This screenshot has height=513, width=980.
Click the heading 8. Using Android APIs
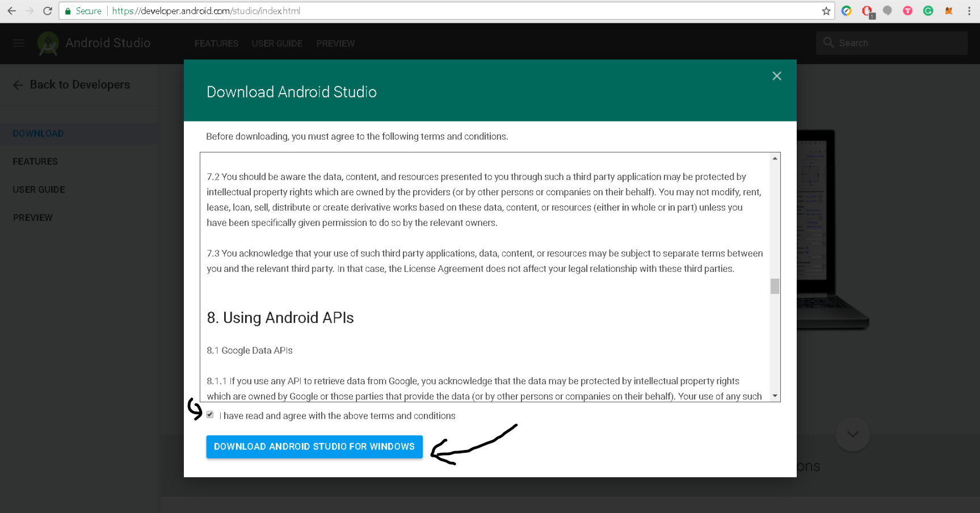[x=280, y=318]
